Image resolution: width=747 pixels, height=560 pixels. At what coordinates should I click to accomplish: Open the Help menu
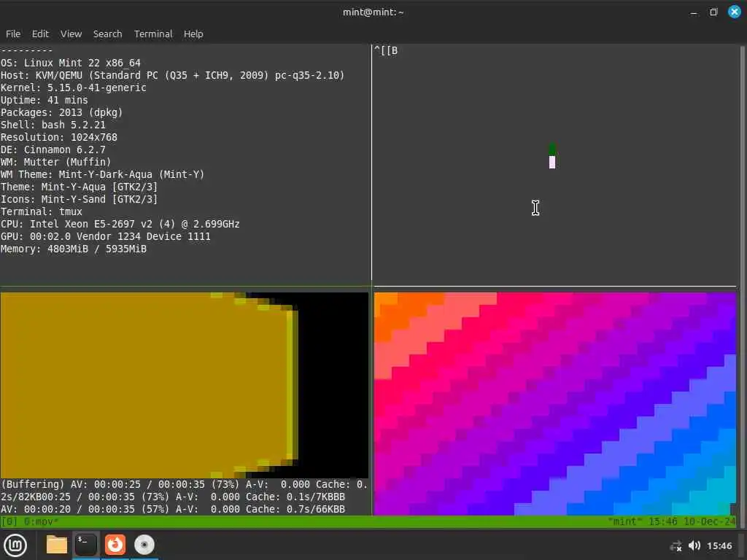point(193,34)
